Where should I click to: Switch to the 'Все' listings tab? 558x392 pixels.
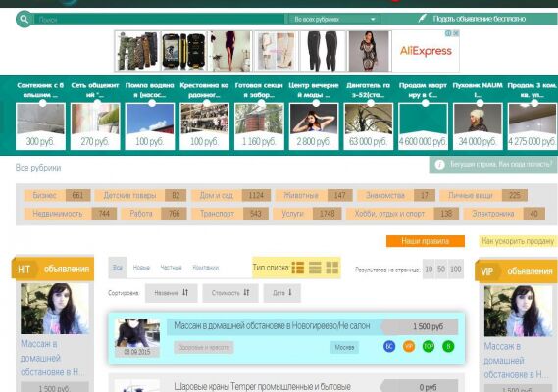118,268
